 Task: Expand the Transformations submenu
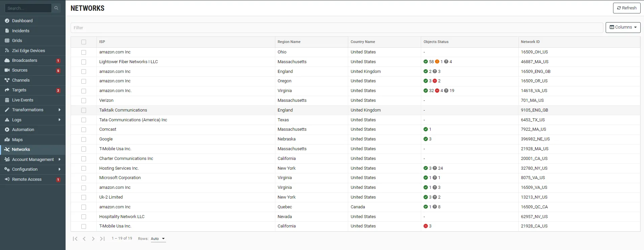tap(59, 110)
